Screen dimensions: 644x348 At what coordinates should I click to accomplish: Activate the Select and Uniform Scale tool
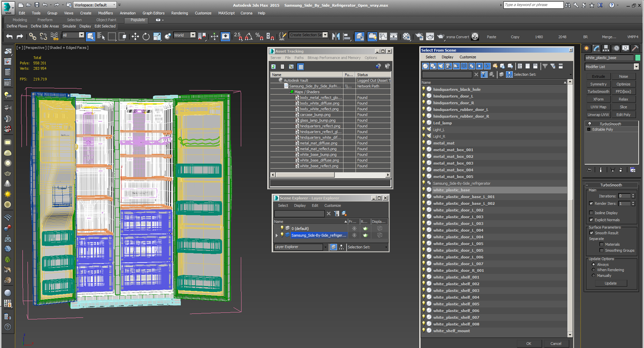(x=157, y=37)
